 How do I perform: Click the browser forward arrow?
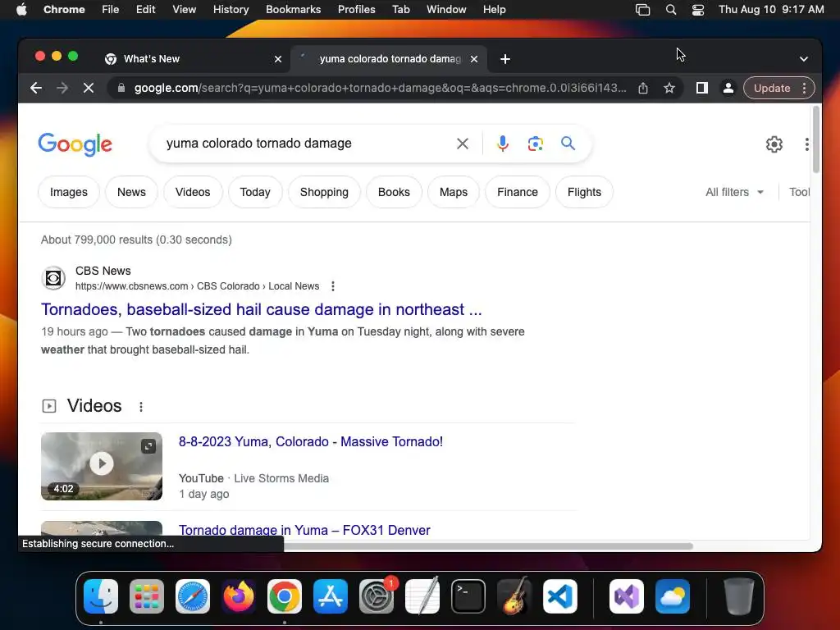point(62,88)
